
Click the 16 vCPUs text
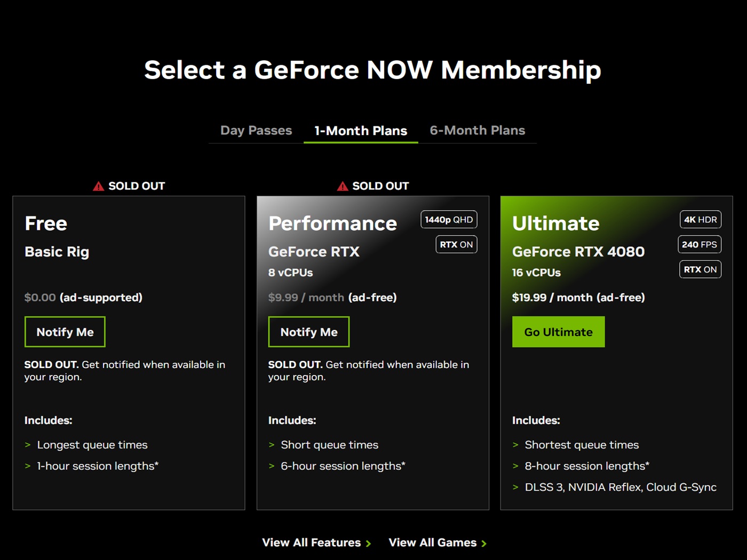click(536, 273)
